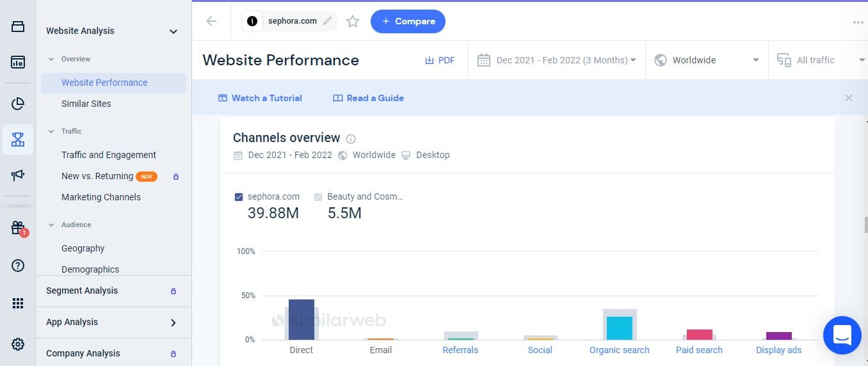Open the settings gear in the left rail
Screen dimensions: 868x366
tap(18, 344)
